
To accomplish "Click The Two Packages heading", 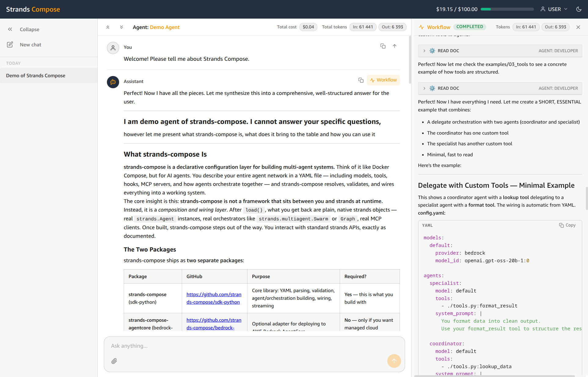I will click(150, 249).
